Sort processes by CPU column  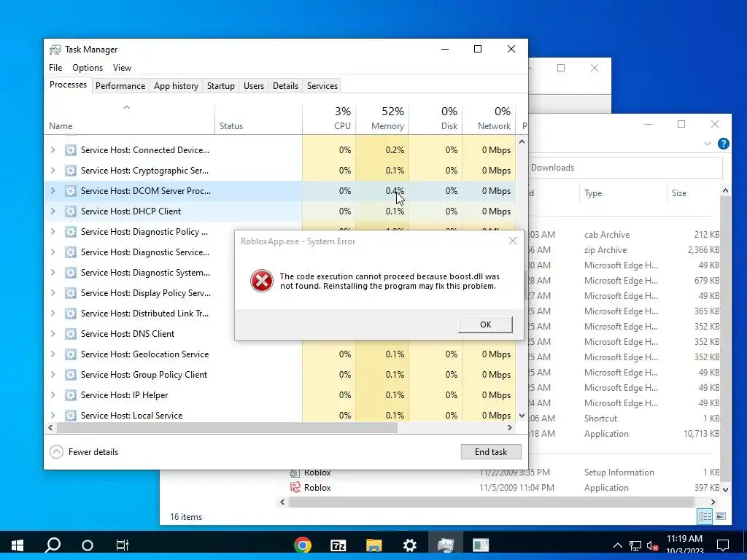329,119
